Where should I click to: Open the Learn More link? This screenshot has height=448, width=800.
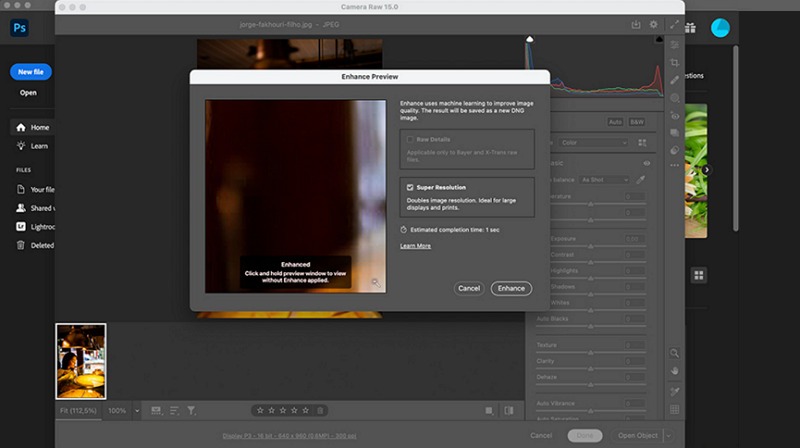(415, 246)
